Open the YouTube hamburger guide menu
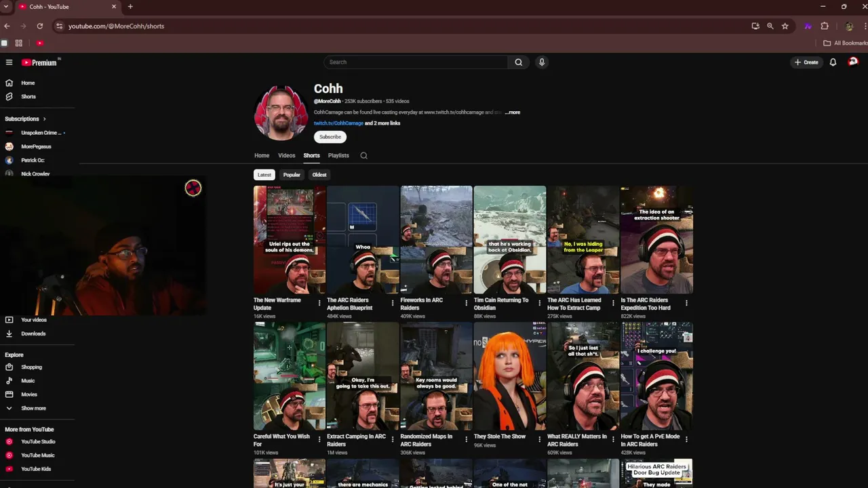This screenshot has height=488, width=868. pyautogui.click(x=9, y=62)
